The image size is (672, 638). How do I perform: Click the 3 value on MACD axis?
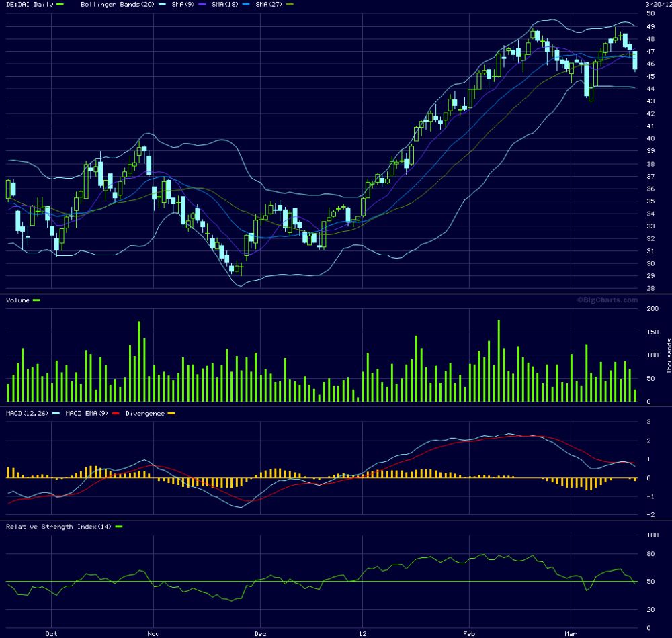pyautogui.click(x=649, y=422)
